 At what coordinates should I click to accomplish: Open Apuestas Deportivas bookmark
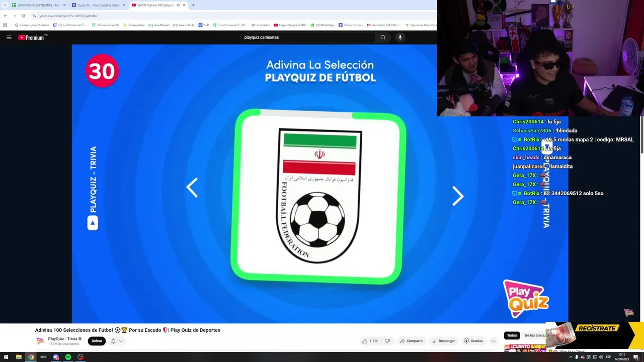pyautogui.click(x=421, y=25)
